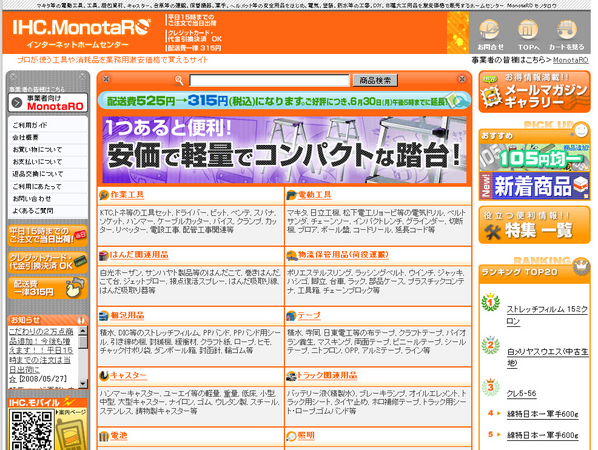Viewport: 598px width, 450px height.
Task: Click the お知らせ scrollbar up arrow
Action: point(83,331)
